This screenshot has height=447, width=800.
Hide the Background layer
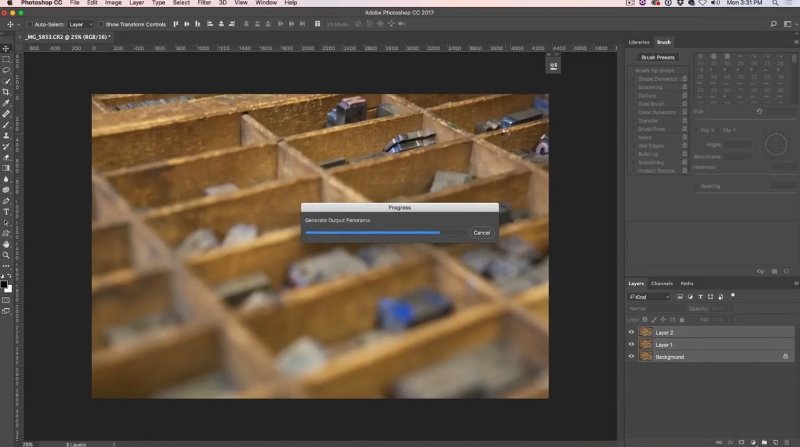631,357
